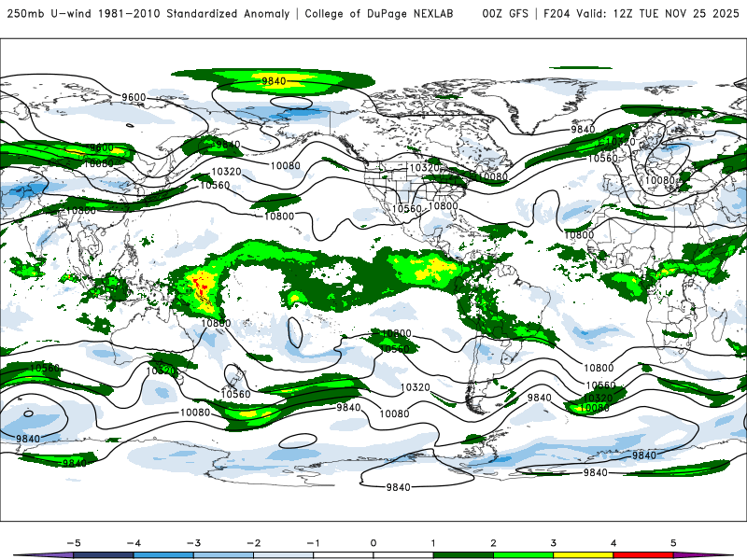Click the 9600 contour label over Siberia's Arctic coast
This screenshot has height=560, width=747.
pos(134,97)
